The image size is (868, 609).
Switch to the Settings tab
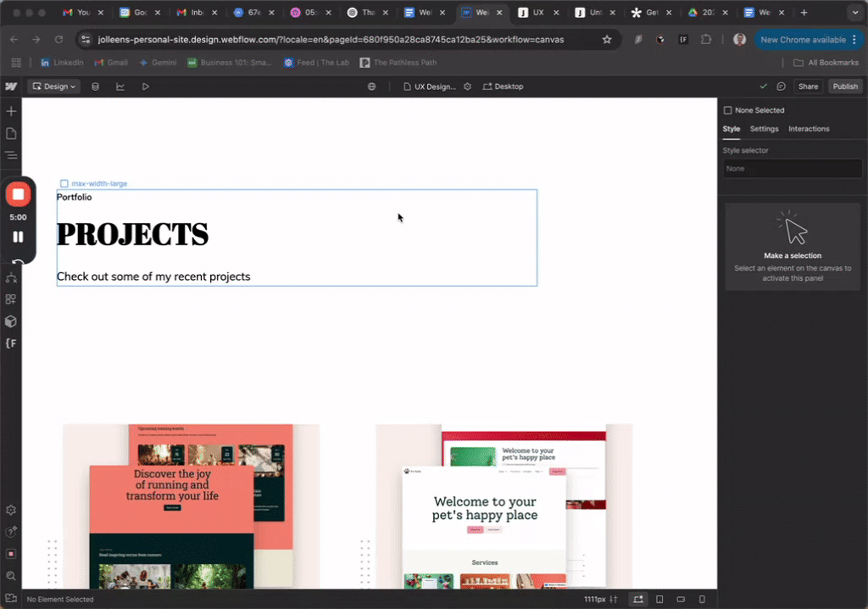(x=764, y=129)
